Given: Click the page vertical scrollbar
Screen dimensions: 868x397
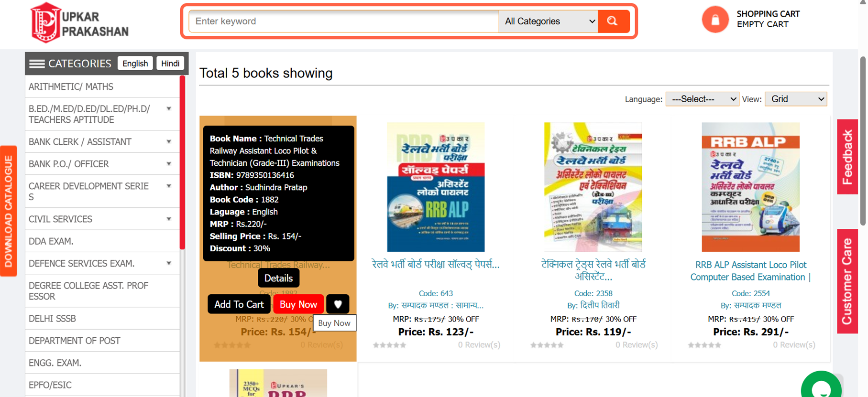Looking at the screenshot, I should click(x=863, y=141).
